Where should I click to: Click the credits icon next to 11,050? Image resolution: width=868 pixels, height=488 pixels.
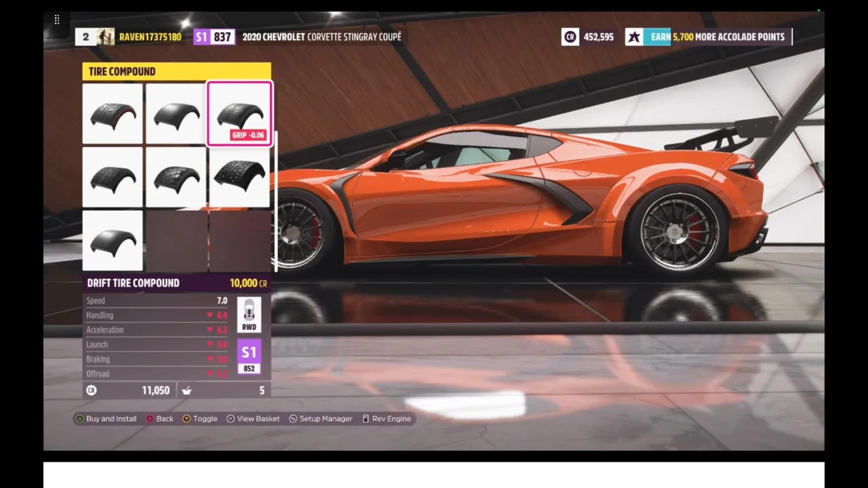coord(92,390)
